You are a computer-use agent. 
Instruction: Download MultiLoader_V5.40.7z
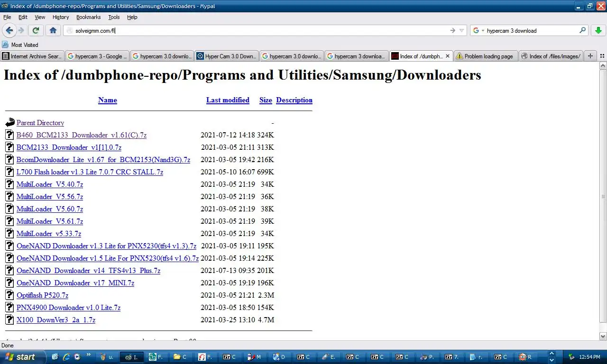[x=50, y=184]
